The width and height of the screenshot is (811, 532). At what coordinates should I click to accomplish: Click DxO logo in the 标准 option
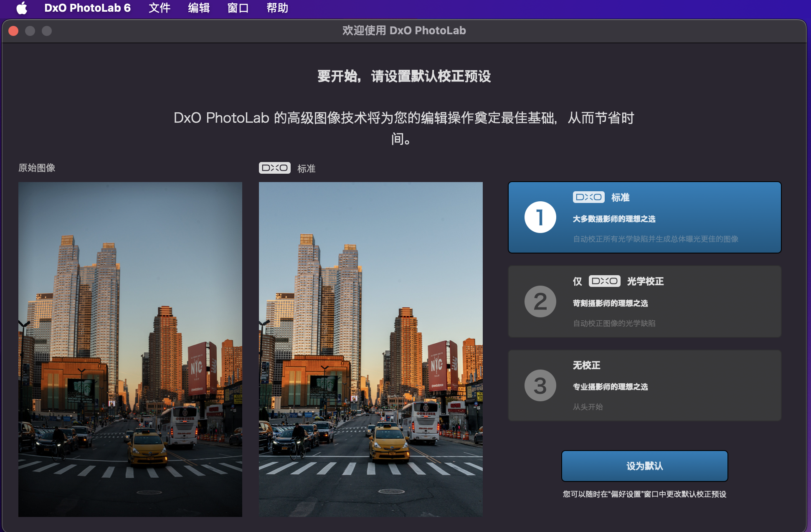[588, 197]
